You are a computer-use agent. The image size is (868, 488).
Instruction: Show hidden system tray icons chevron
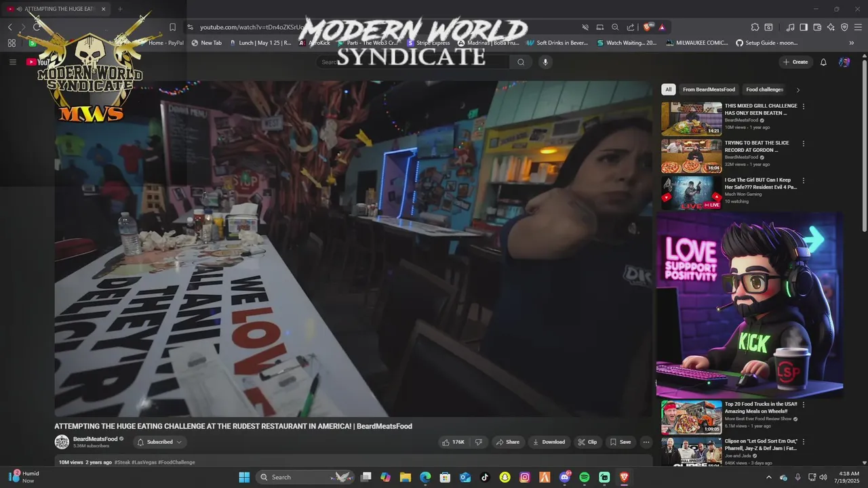point(768,477)
